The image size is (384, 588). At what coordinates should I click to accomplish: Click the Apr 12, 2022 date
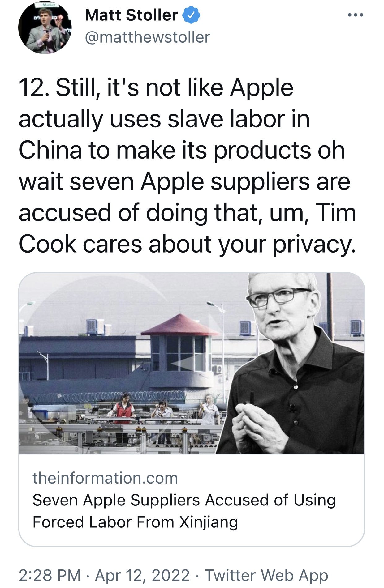(x=142, y=575)
